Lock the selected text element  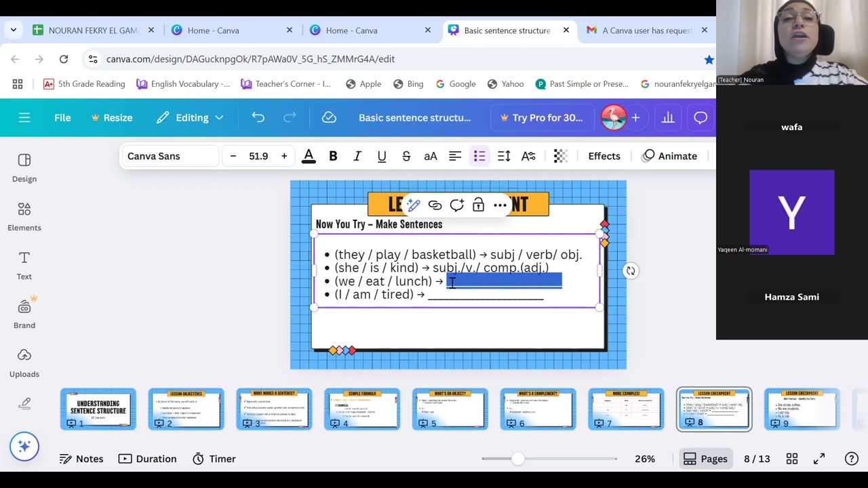click(x=478, y=205)
